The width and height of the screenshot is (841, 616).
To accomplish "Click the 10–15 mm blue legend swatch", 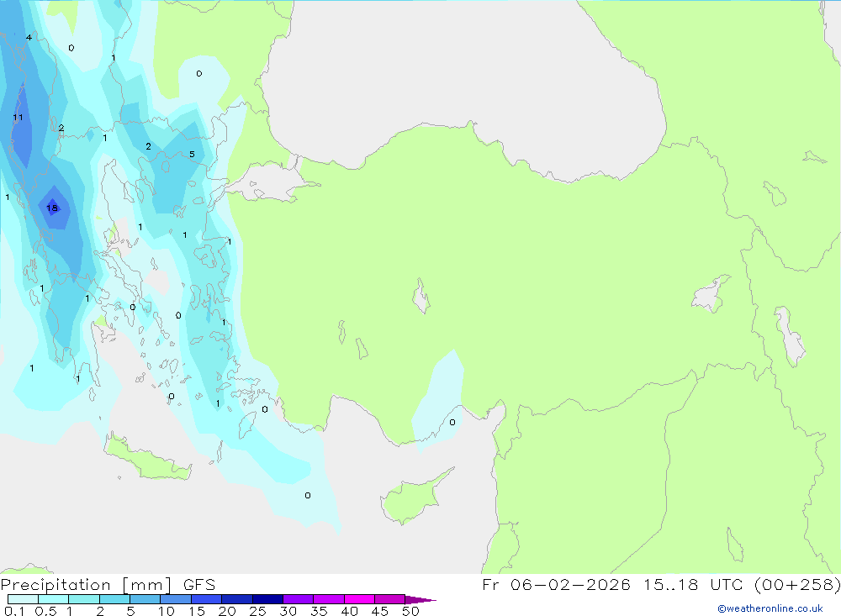I will pos(176,599).
